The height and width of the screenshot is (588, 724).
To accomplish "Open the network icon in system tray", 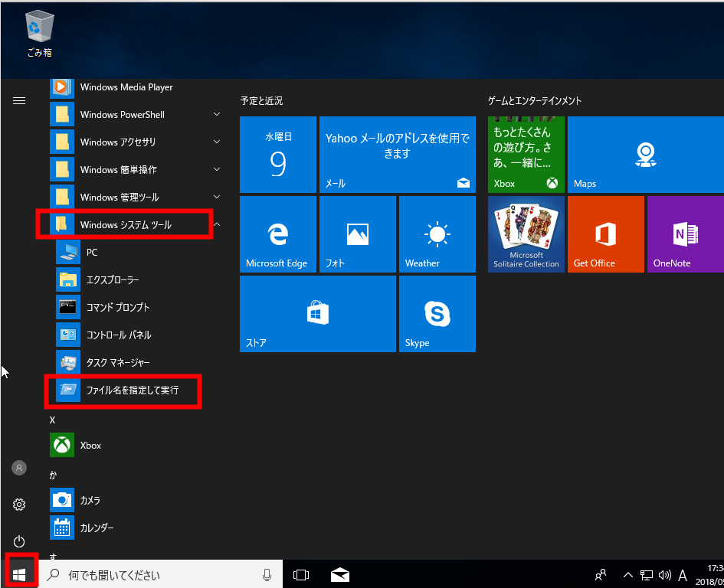I will tap(647, 575).
